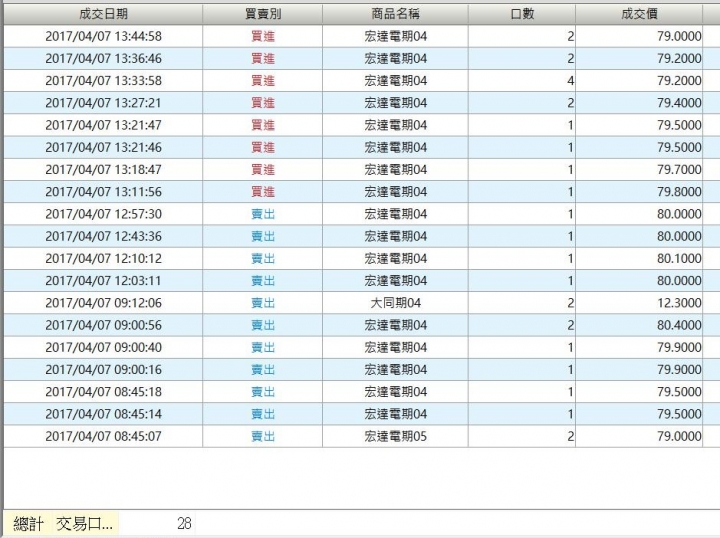Select timestamp 2017/04/07 08:45:14
Screen dimensions: 720x538
[103, 415]
